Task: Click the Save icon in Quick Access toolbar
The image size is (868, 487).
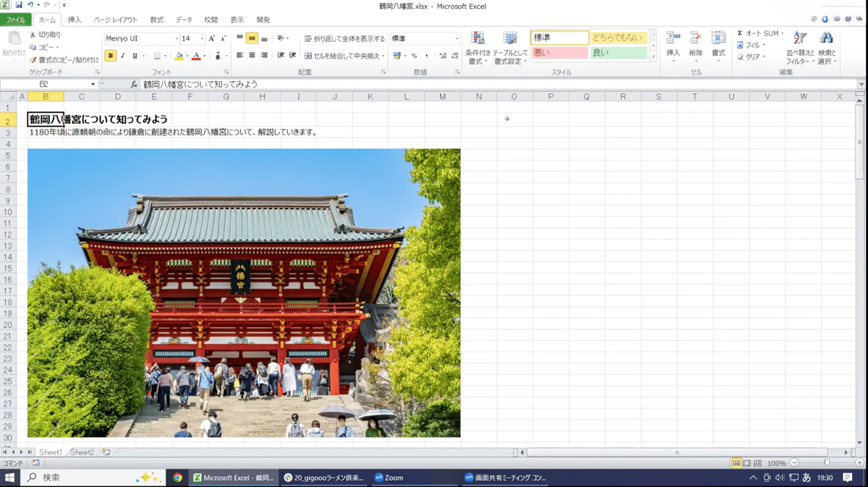Action: 19,5
